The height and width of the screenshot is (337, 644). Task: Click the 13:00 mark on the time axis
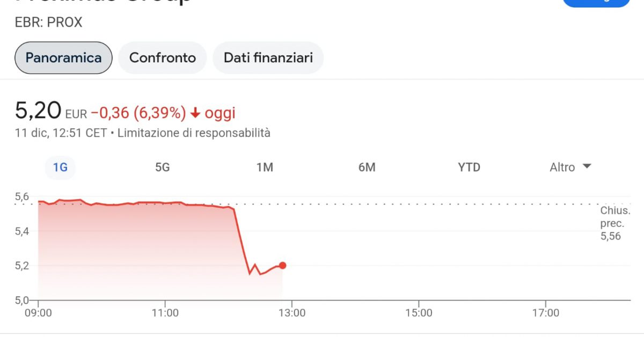click(292, 313)
